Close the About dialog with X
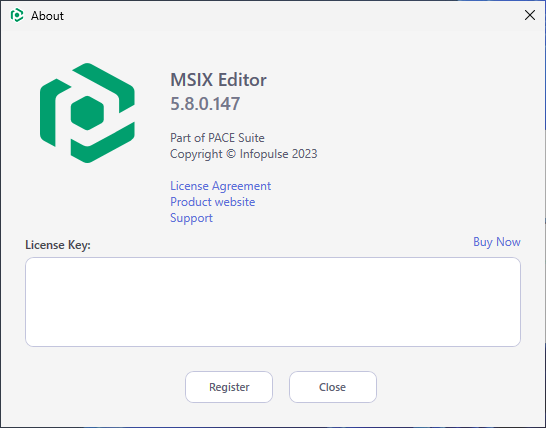 click(x=530, y=15)
